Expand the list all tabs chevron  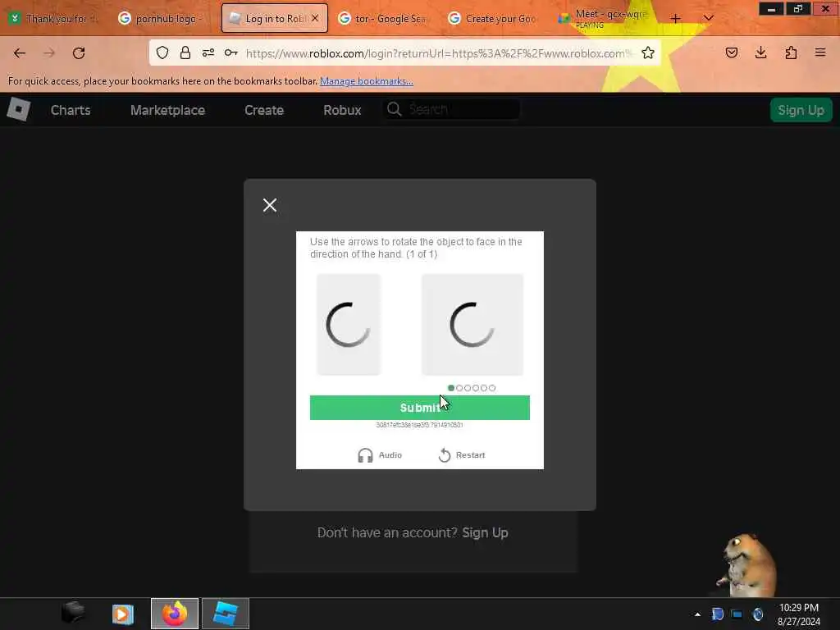click(708, 18)
